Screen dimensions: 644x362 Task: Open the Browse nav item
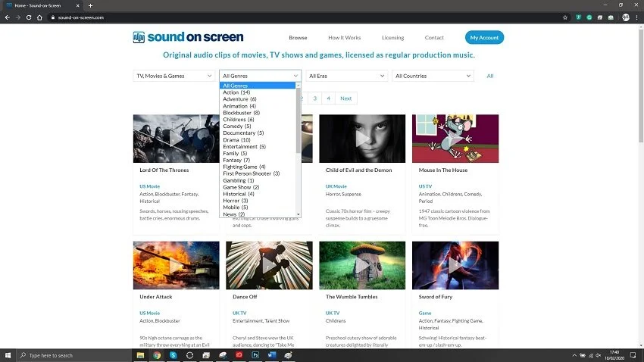tap(298, 37)
